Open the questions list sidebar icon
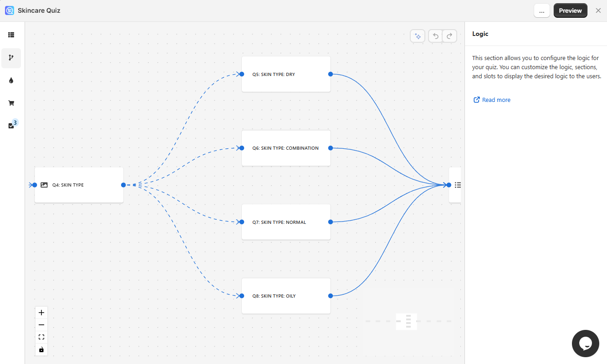607x364 pixels. pos(11,35)
